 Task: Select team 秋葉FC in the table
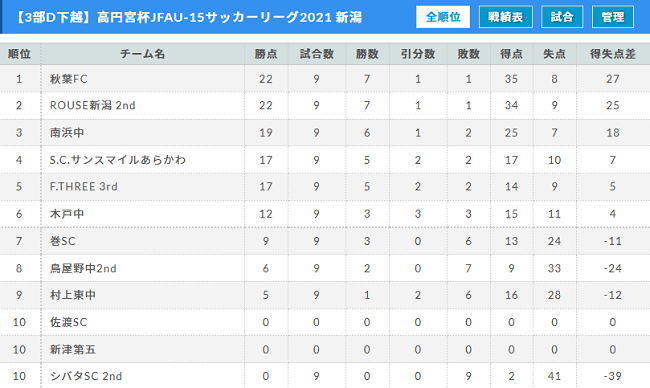(69, 79)
